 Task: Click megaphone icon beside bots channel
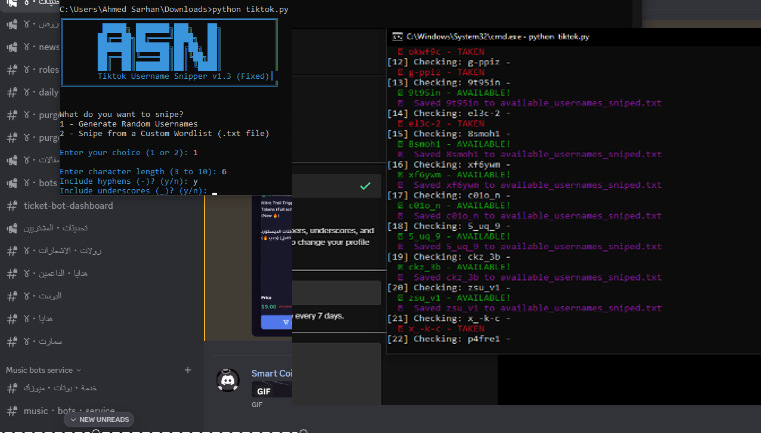(x=12, y=183)
